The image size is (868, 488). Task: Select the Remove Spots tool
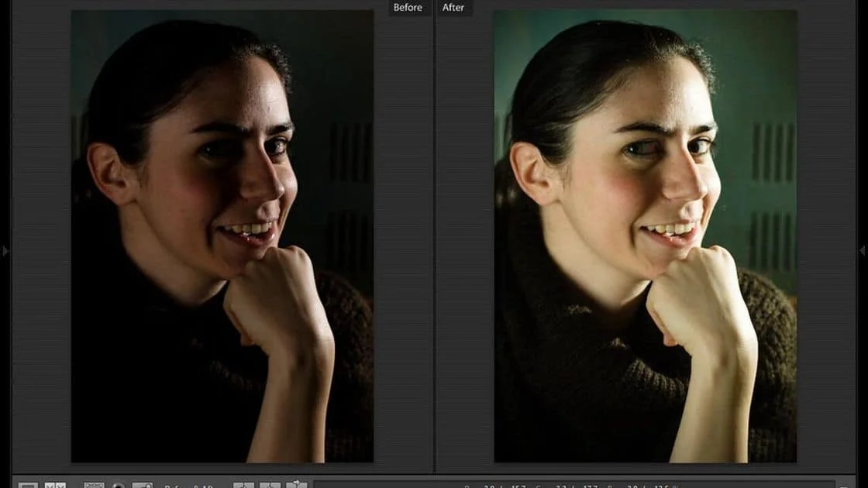click(119, 485)
